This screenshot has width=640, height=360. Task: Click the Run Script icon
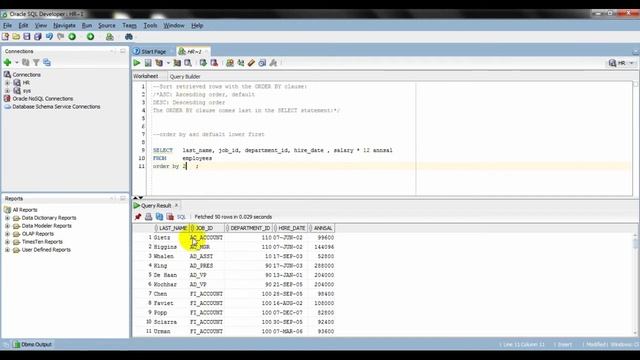[148, 63]
